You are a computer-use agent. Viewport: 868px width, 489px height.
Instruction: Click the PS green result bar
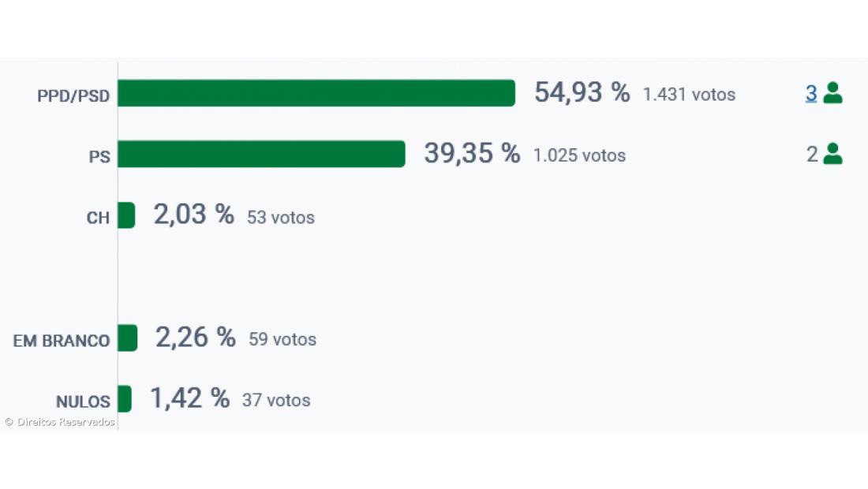point(261,154)
